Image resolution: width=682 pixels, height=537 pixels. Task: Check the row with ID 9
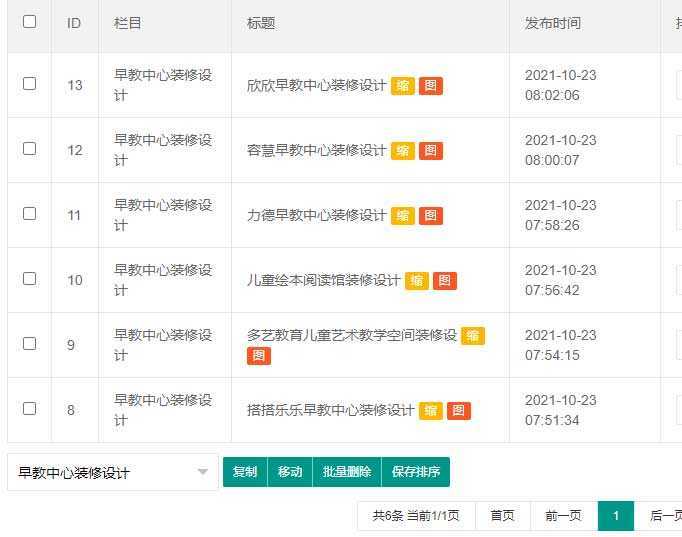[x=29, y=344]
